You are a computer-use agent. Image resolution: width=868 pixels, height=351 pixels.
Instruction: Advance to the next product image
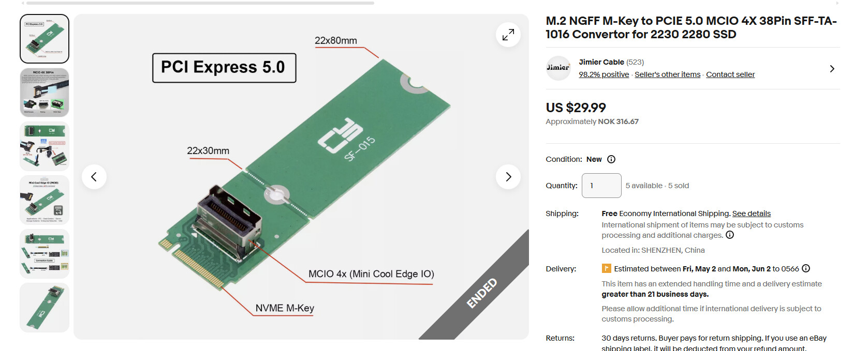pos(508,177)
